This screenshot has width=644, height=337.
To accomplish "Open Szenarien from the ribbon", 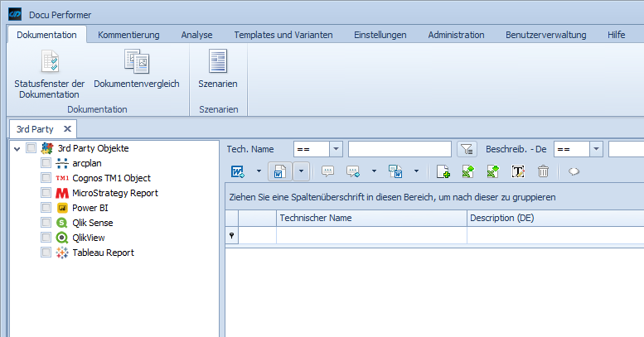I will click(x=218, y=62).
